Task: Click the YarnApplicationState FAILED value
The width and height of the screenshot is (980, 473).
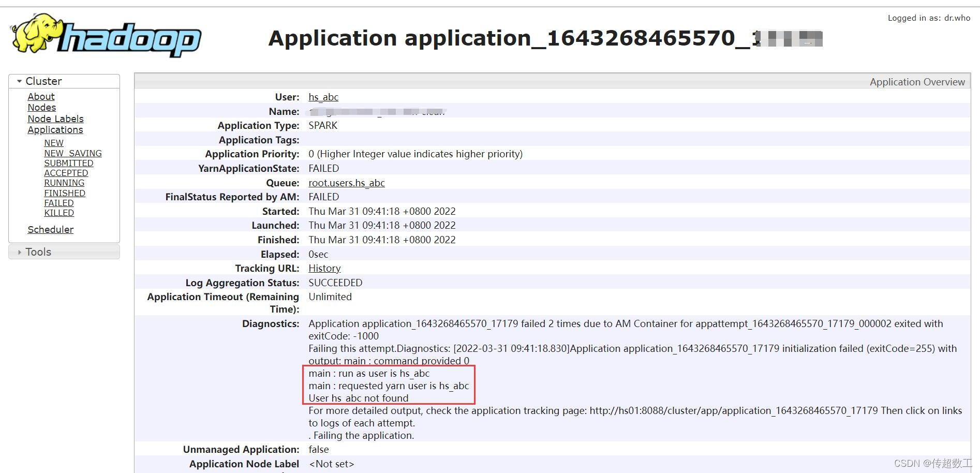Action: [x=324, y=169]
